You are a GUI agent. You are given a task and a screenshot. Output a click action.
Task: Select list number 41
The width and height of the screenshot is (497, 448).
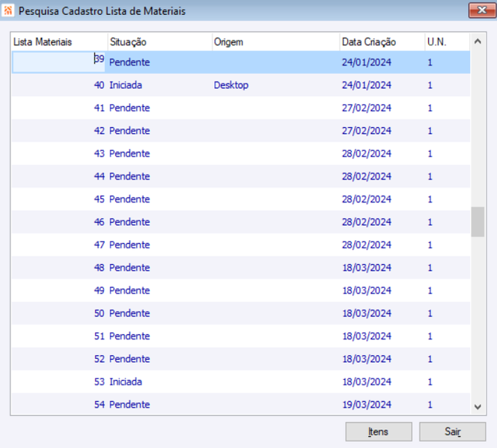99,108
